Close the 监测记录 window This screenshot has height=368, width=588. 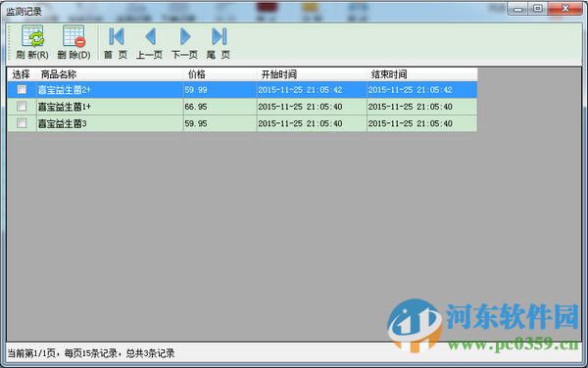[565, 9]
